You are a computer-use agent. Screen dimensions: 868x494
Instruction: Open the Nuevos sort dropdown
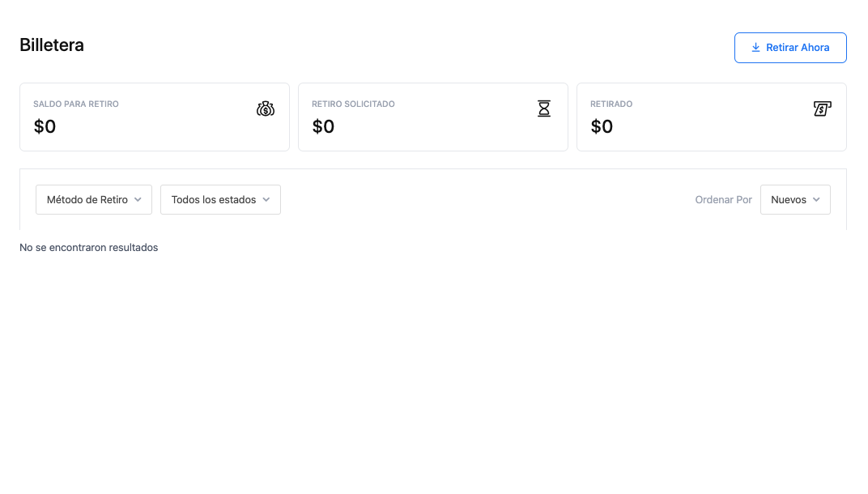795,199
